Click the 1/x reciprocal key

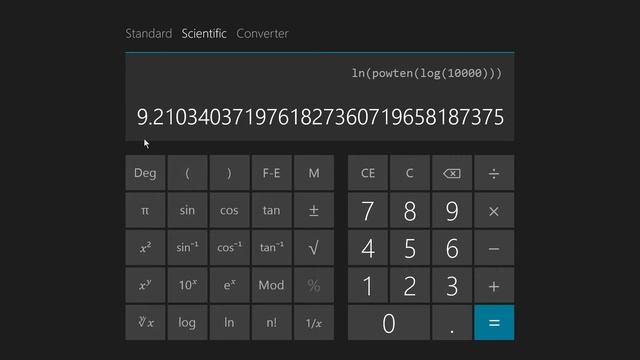pyautogui.click(x=313, y=322)
